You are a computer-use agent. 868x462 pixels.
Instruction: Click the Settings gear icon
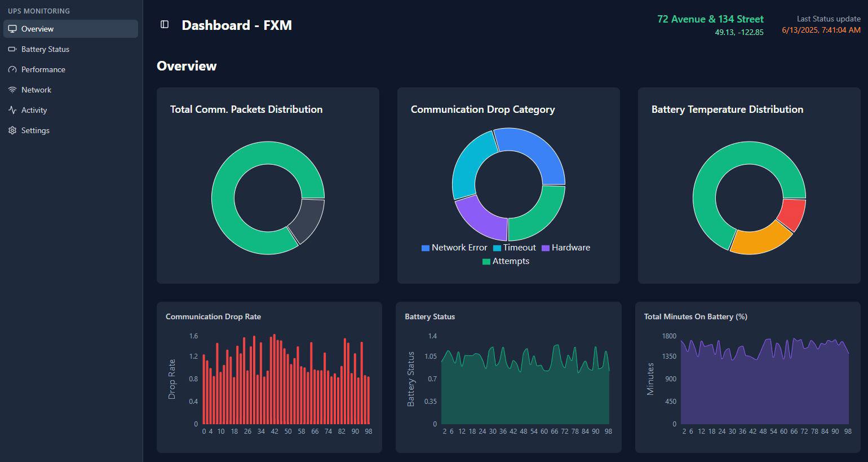pos(12,130)
